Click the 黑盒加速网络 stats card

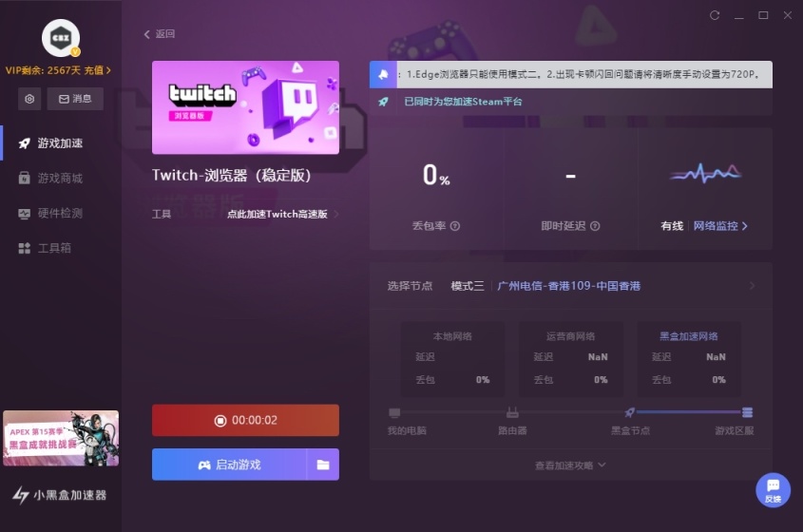(x=689, y=359)
